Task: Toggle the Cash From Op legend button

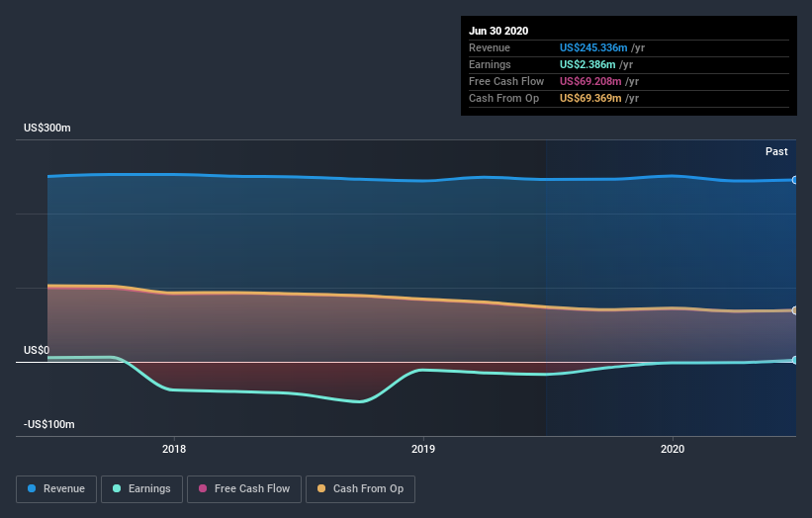Action: point(360,489)
